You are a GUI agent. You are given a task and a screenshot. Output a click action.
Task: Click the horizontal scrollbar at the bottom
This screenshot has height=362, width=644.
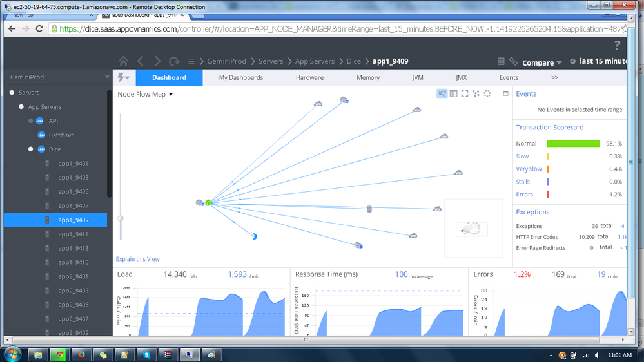click(306, 340)
